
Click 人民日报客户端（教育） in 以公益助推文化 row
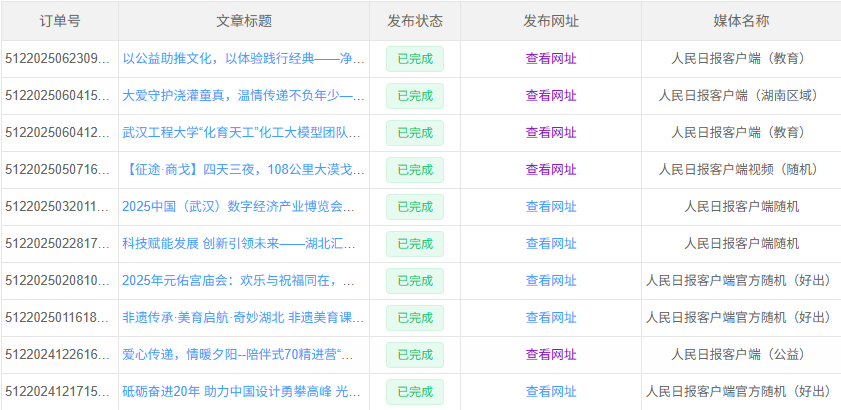pos(741,58)
